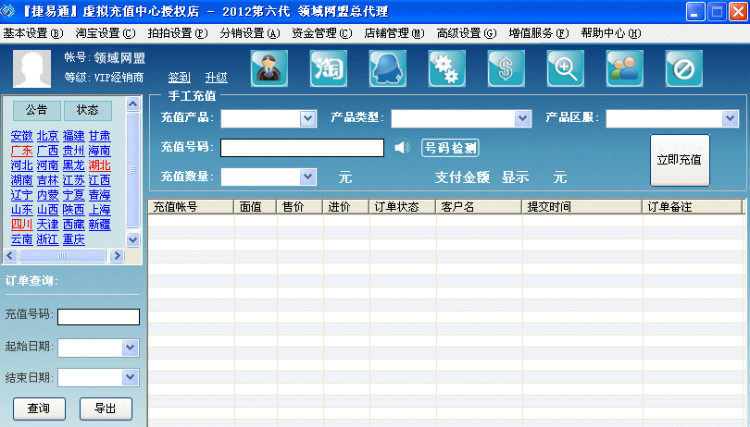Sort by the 客户名 column header
The width and height of the screenshot is (750, 427).
point(479,207)
